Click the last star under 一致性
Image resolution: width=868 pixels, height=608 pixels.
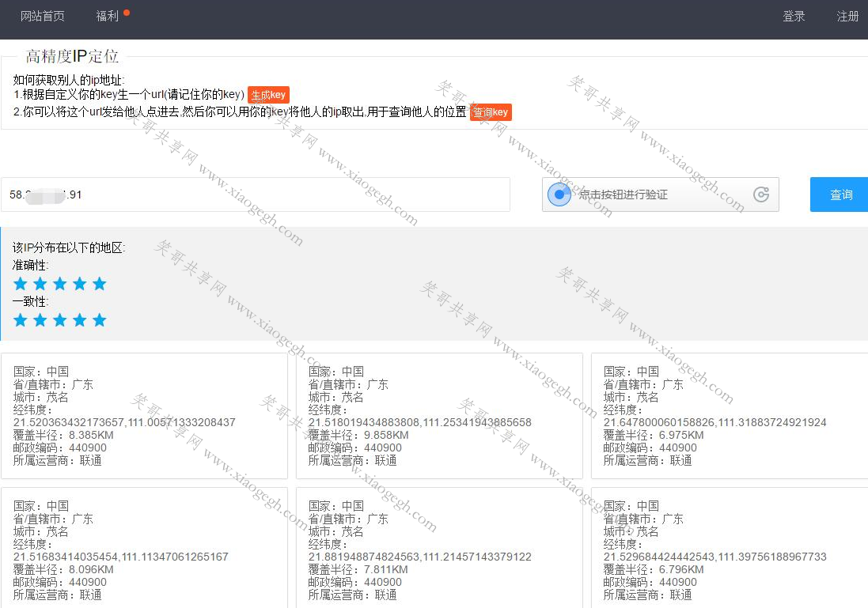click(100, 319)
